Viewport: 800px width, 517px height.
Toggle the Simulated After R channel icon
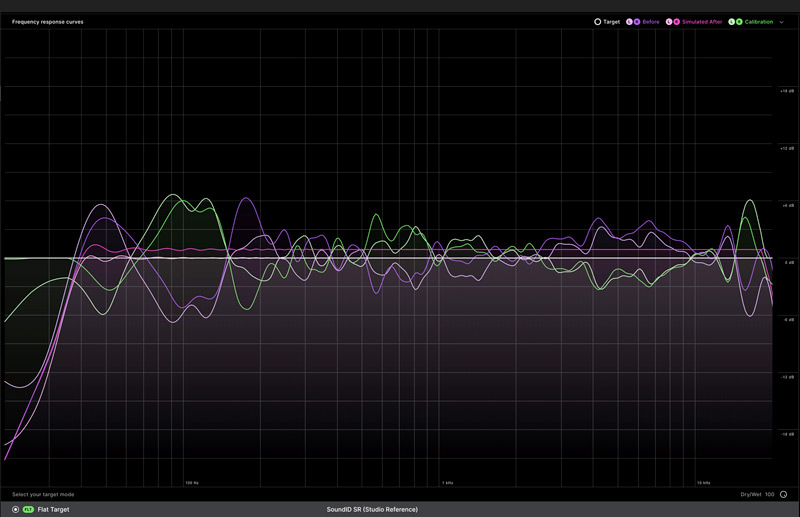(677, 21)
